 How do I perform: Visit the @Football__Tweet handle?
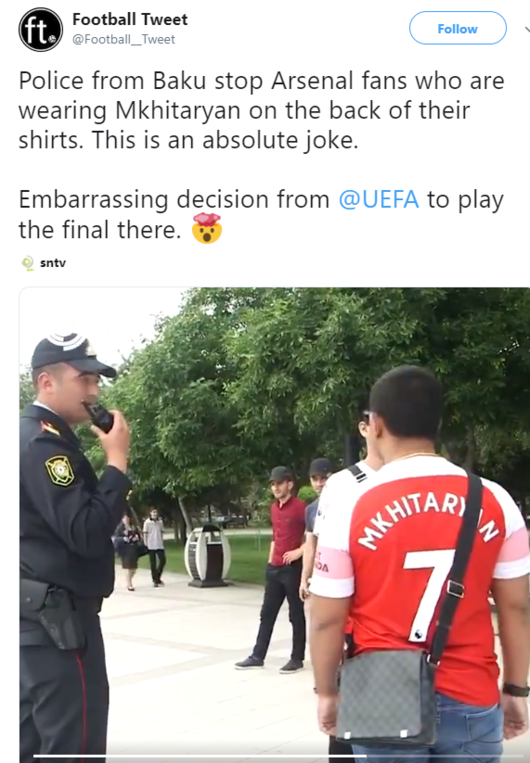(124, 39)
